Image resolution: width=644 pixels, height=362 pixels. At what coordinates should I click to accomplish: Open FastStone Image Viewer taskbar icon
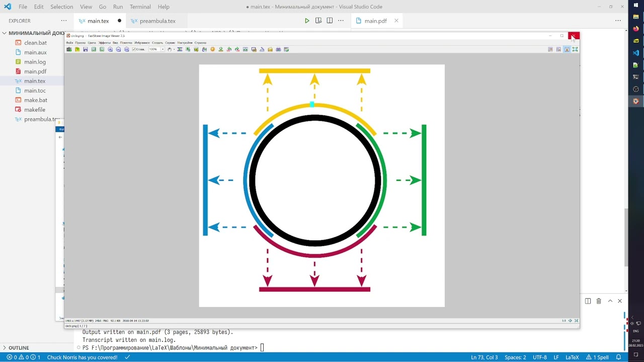click(x=636, y=101)
